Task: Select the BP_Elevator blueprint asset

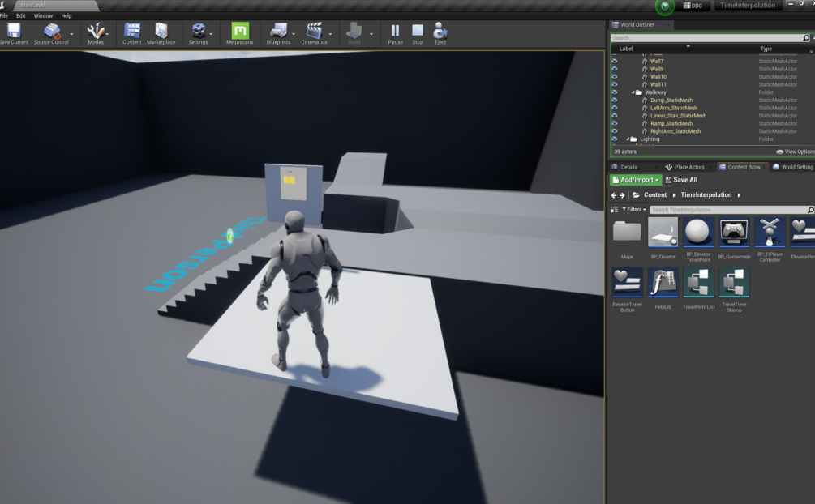Action: [663, 239]
